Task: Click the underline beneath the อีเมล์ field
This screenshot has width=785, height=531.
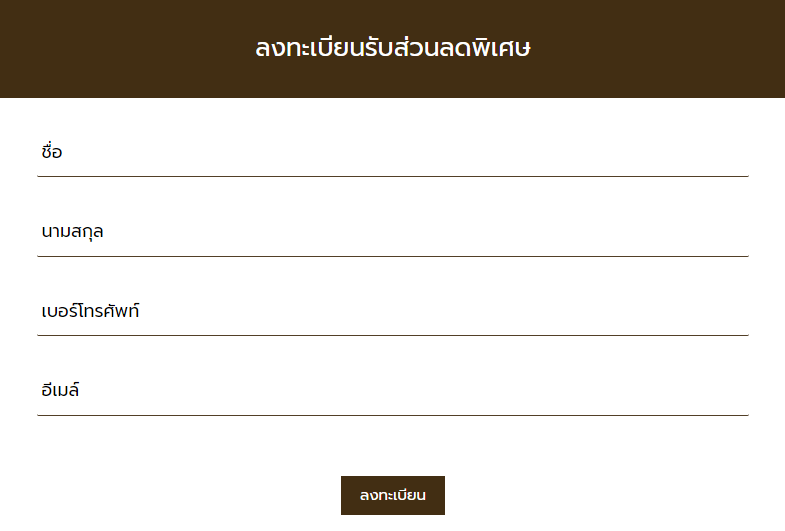Action: pyautogui.click(x=392, y=414)
